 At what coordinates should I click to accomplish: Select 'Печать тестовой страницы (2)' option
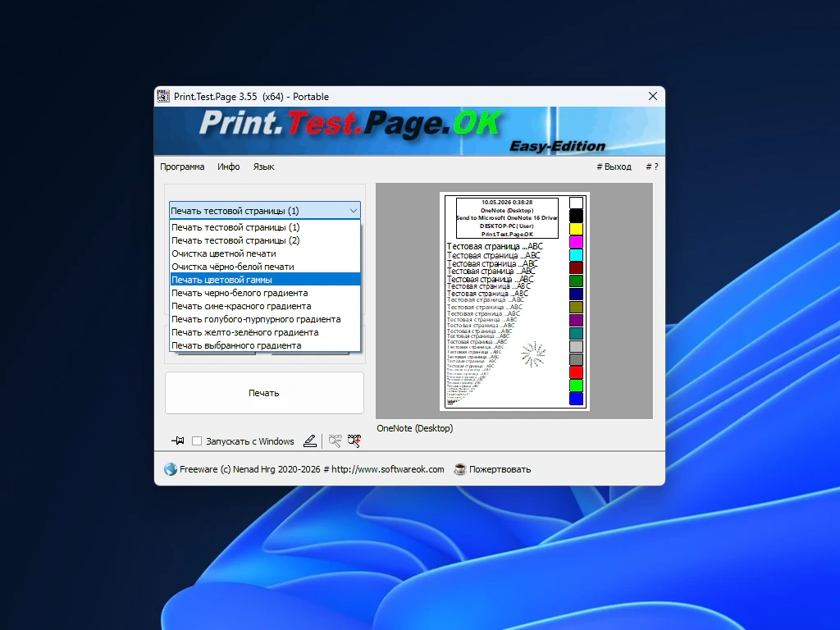(265, 240)
